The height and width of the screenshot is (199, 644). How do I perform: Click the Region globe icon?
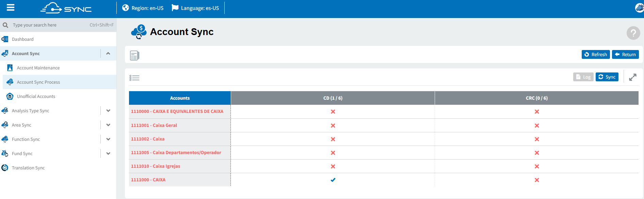click(x=126, y=8)
